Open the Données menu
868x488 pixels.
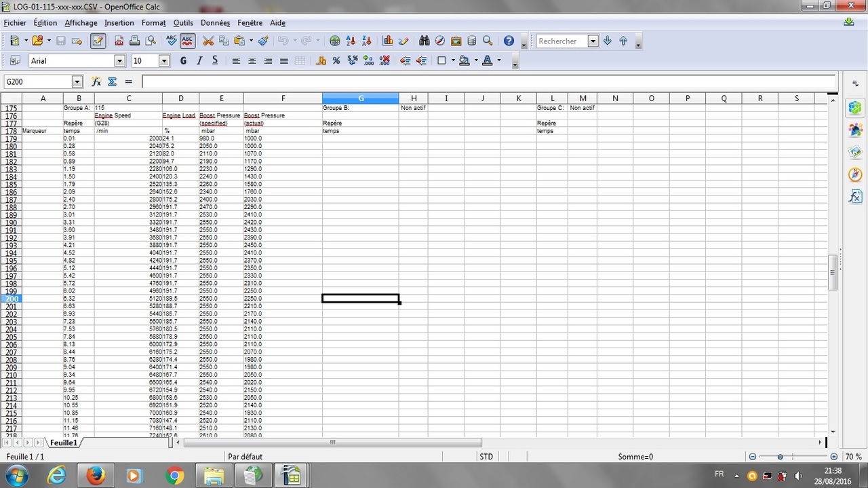click(x=215, y=22)
